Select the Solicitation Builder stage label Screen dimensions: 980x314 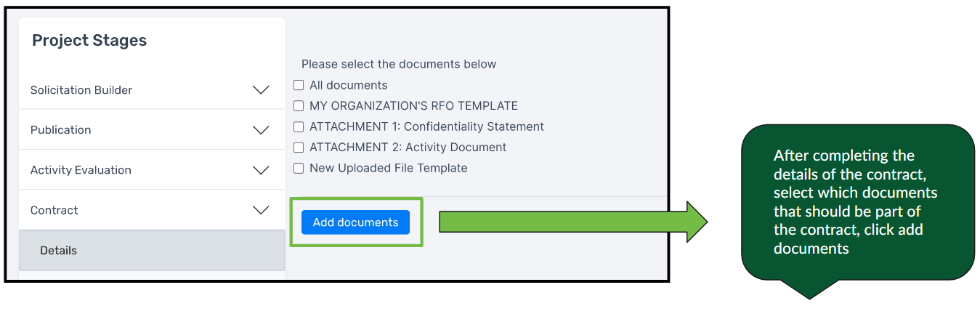(81, 90)
